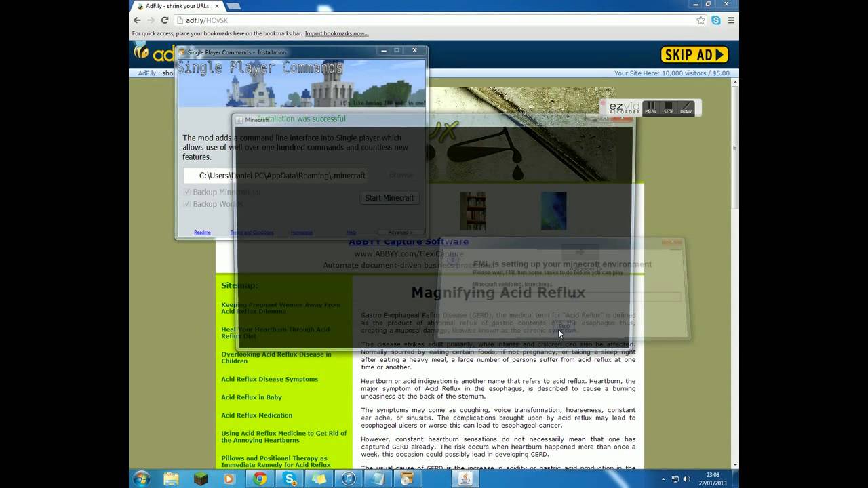Open the Windows Start menu

tap(142, 479)
